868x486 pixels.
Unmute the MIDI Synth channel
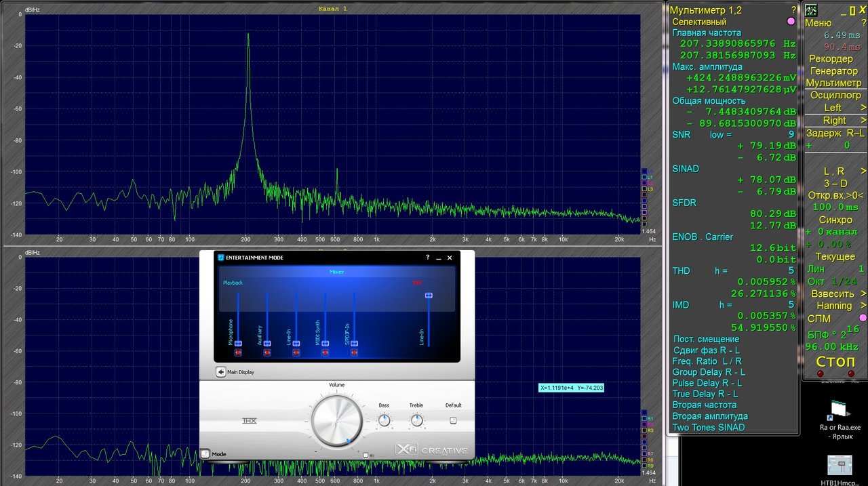point(325,352)
